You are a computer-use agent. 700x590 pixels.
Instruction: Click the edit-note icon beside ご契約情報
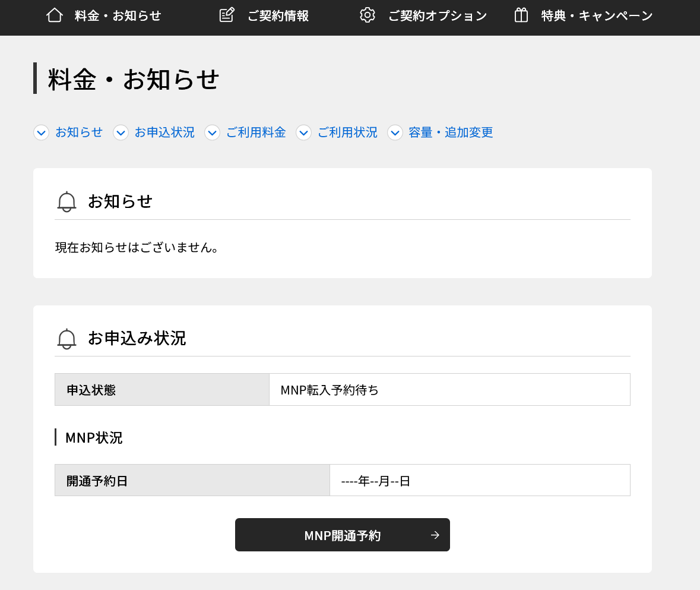227,15
